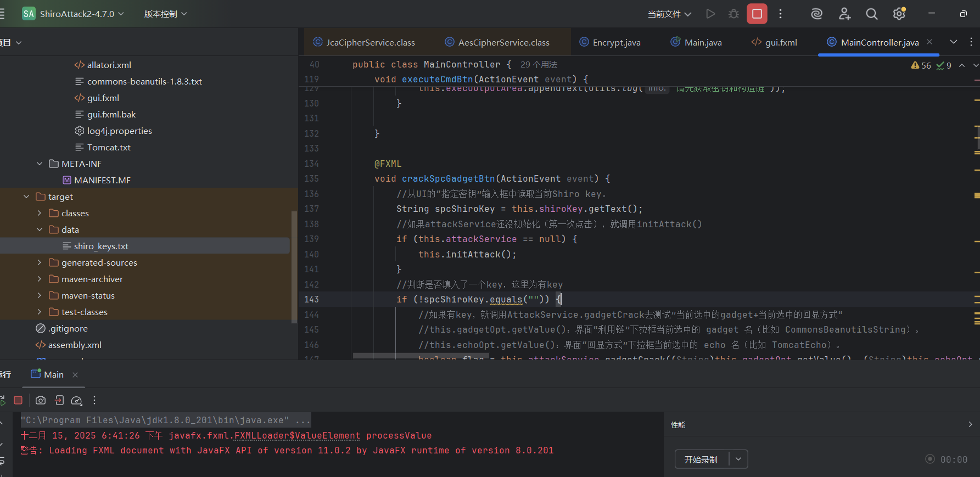Take a thread dump with the camera icon
Image resolution: width=980 pixels, height=477 pixels.
tap(41, 400)
